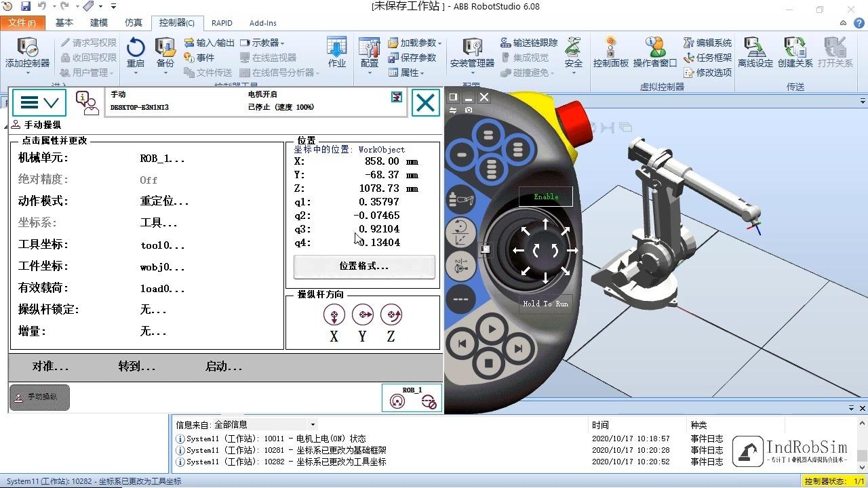Viewport: 868px width, 488px height.
Task: Select mechanical unit ROB_1...
Action: click(163, 158)
